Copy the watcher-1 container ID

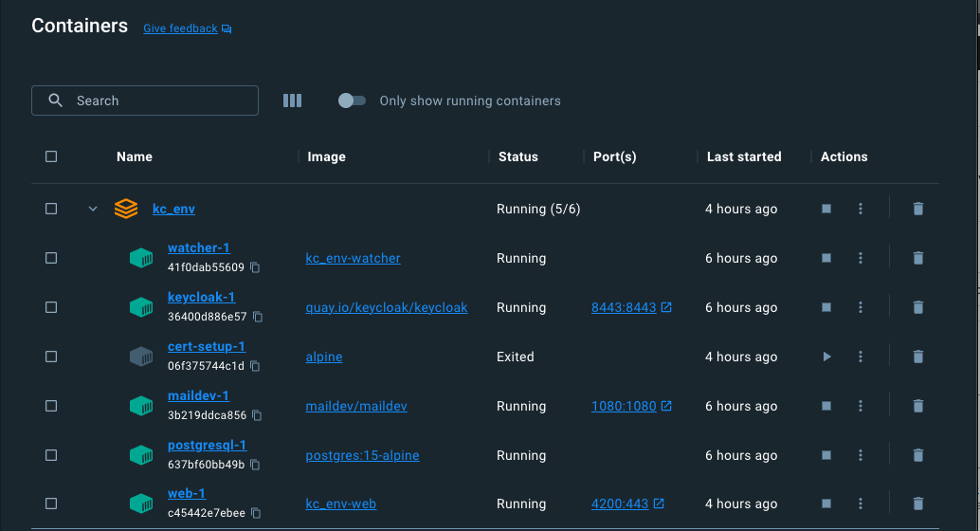coord(255,267)
